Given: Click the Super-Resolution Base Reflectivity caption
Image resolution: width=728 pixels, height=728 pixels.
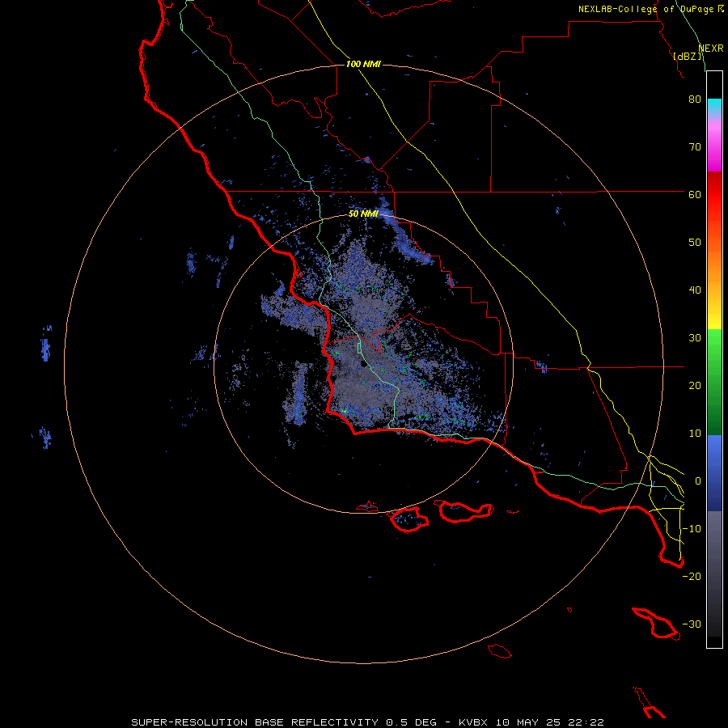Looking at the screenshot, I should (x=254, y=722).
